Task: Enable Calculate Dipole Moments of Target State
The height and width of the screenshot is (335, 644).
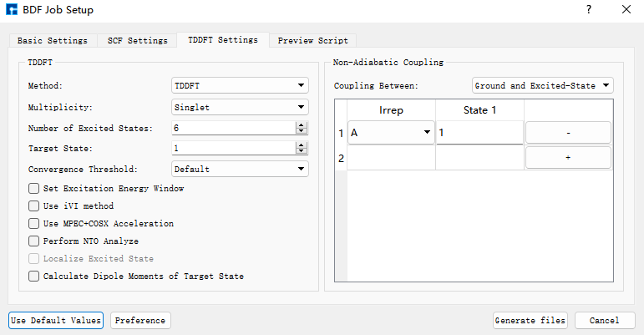Action: point(33,276)
